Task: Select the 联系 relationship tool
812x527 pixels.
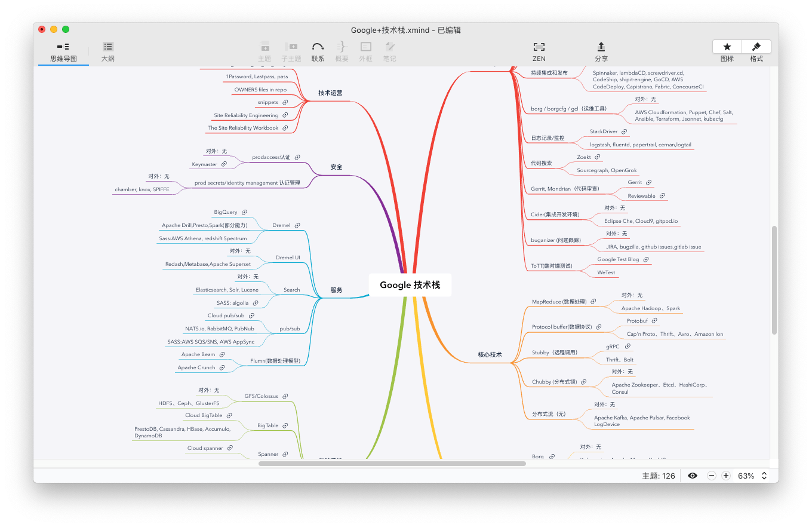Action: click(x=318, y=52)
